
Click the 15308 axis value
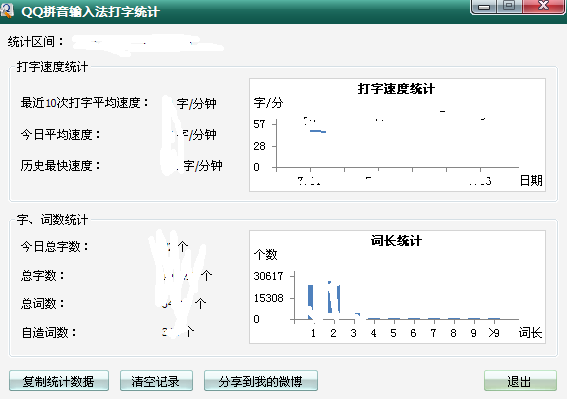[268, 298]
